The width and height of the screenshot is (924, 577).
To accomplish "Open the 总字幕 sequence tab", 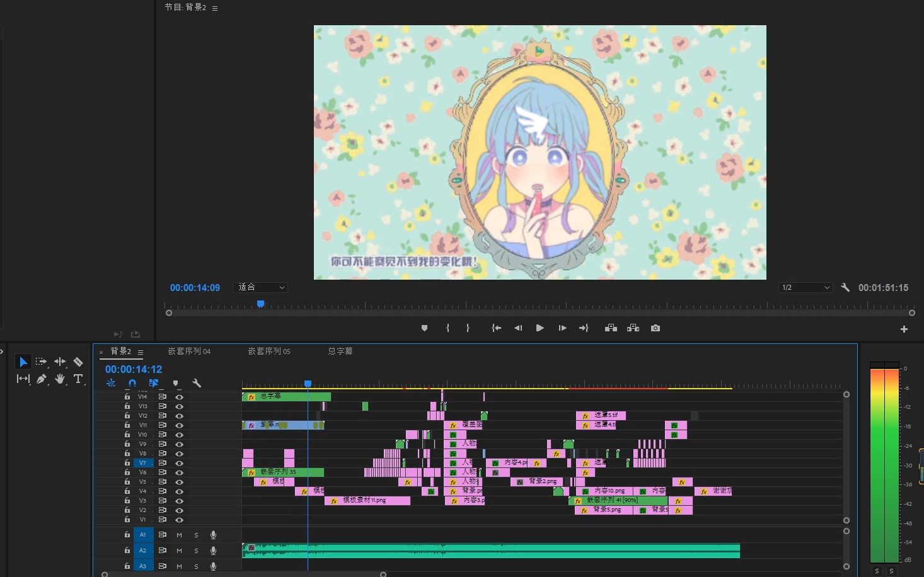I will [x=340, y=351].
